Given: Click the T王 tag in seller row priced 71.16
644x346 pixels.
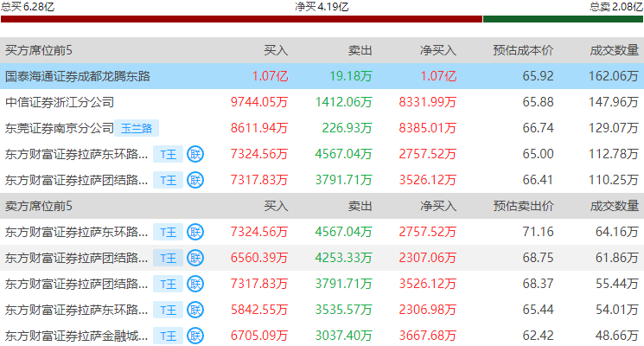Looking at the screenshot, I should [x=168, y=233].
